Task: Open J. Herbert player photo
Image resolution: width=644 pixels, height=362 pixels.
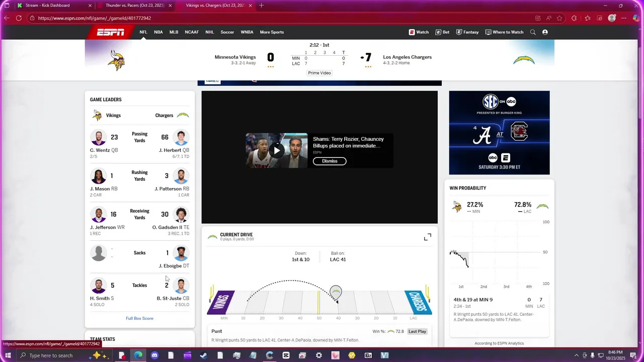Action: (181, 137)
